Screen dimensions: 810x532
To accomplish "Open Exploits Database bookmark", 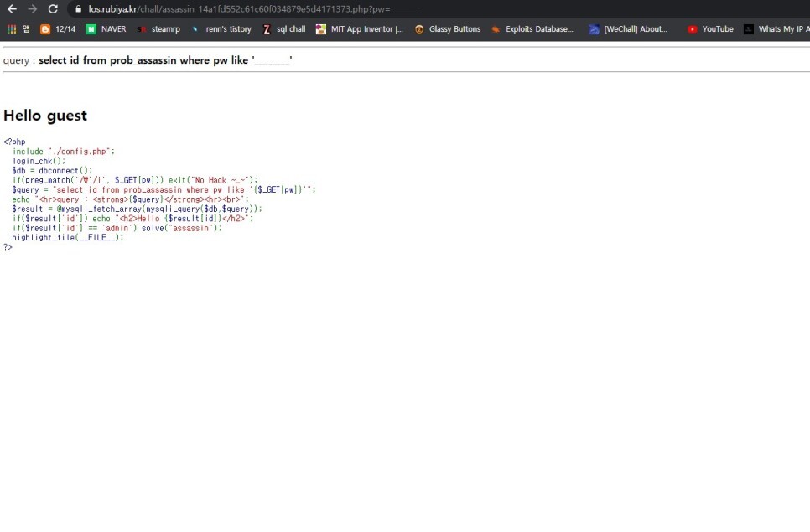I will 532,29.
